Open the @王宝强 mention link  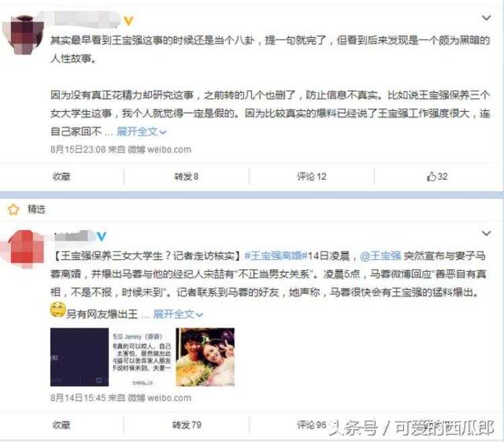click(380, 256)
